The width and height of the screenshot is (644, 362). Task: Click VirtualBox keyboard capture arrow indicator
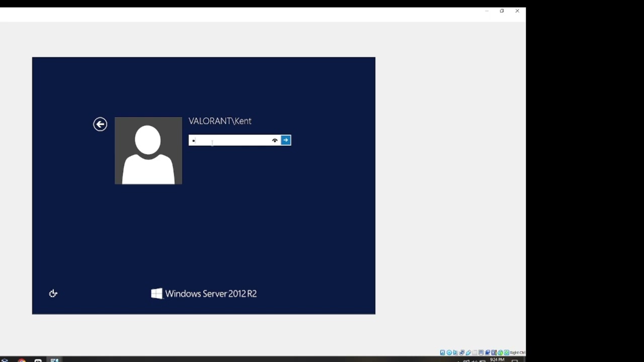pyautogui.click(x=507, y=352)
